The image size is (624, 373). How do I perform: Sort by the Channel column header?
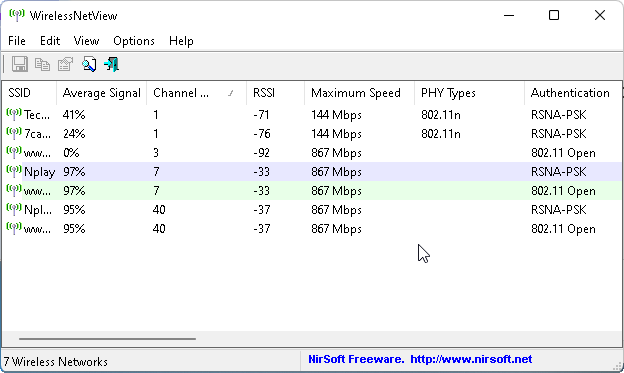coord(197,93)
